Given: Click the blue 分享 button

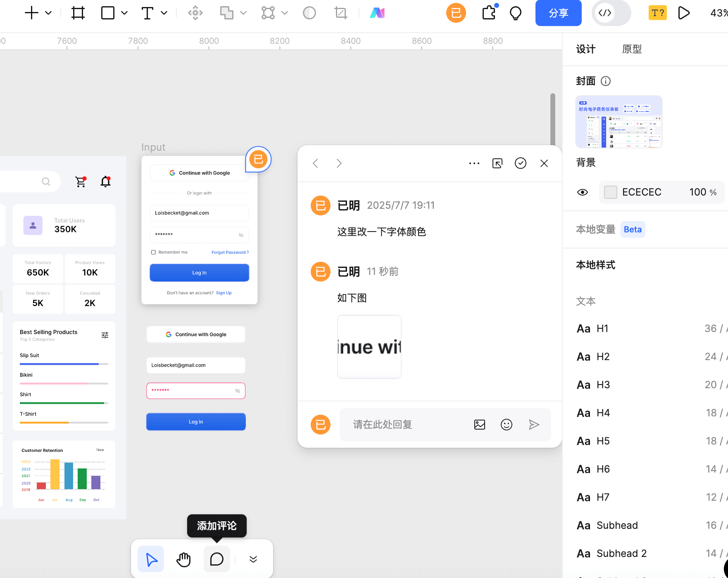Looking at the screenshot, I should 558,13.
